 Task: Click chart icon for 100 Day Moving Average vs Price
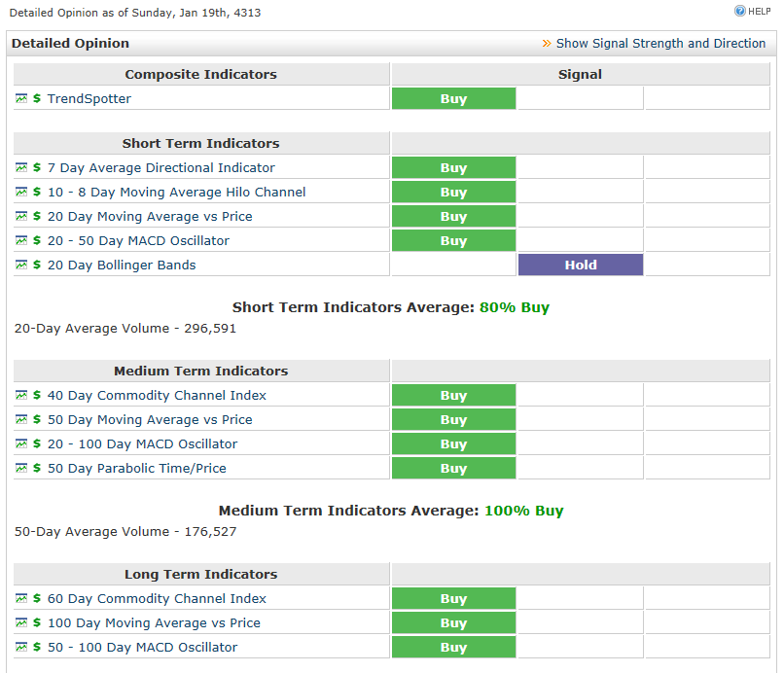tap(21, 622)
